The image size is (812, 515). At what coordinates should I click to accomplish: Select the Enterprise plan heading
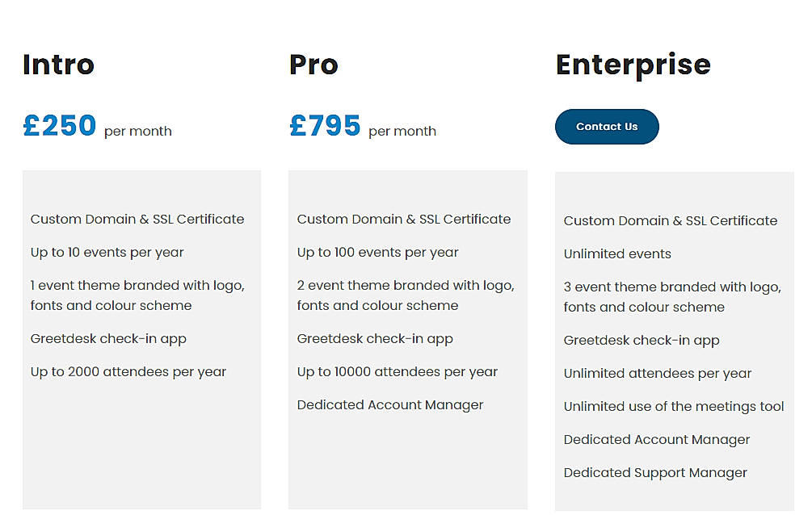pyautogui.click(x=633, y=65)
